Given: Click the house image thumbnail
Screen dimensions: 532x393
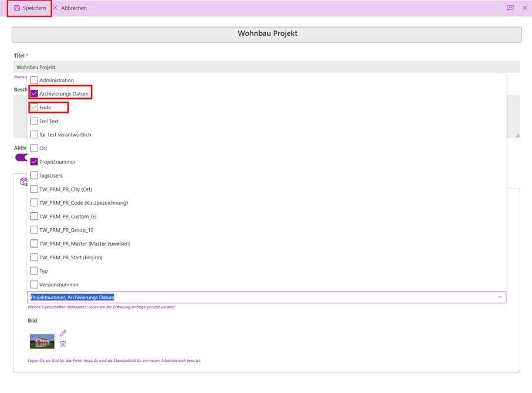Looking at the screenshot, I should coord(42,340).
